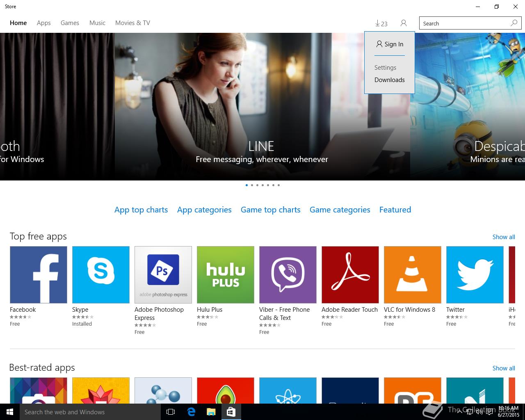Viewport: 525px width, 420px height.
Task: Click the user account icon in header
Action: click(x=404, y=23)
